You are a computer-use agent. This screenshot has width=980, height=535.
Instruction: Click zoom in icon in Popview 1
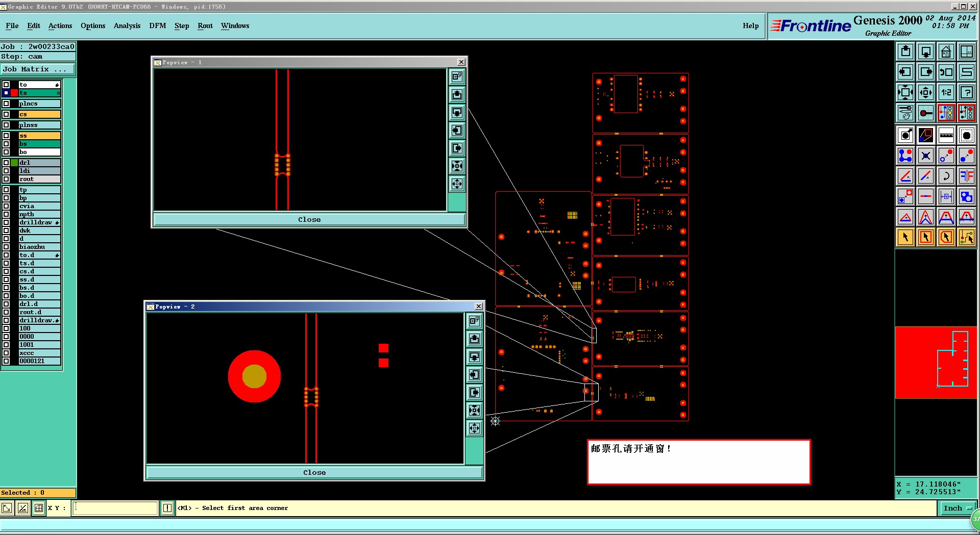click(x=457, y=166)
